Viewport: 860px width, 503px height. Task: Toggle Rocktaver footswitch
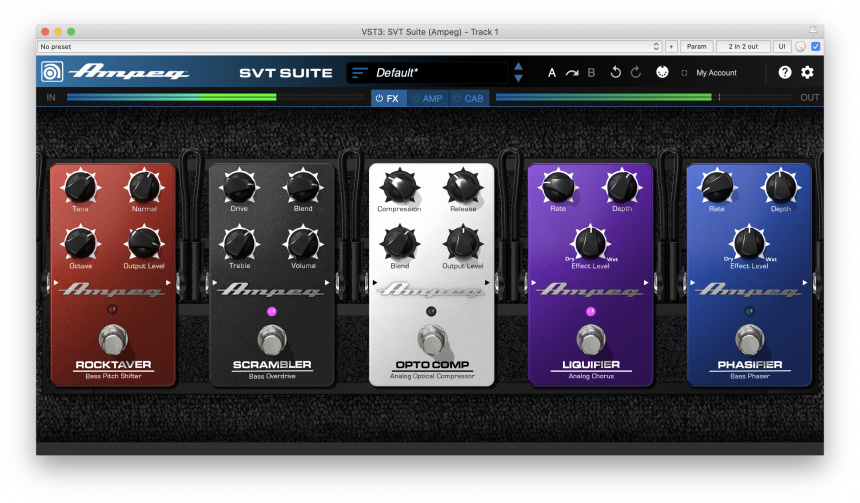113,340
